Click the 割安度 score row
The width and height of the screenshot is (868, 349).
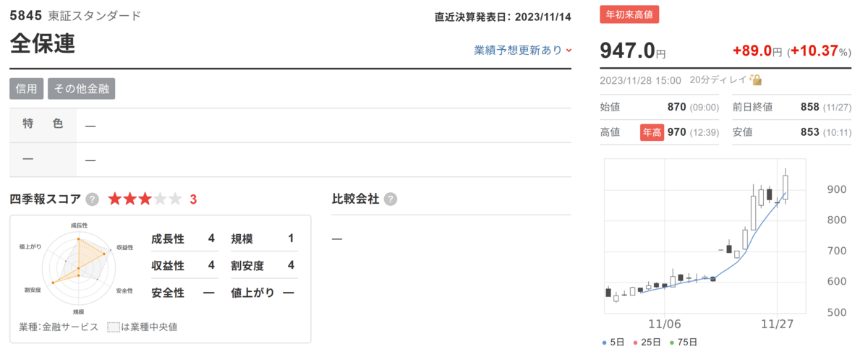click(263, 265)
